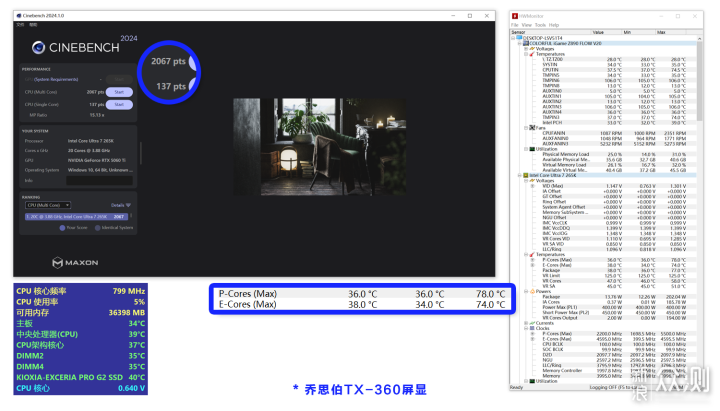Image resolution: width=720 pixels, height=411 pixels.
Task: Collapse the Intel Core Ultra 7 265K node
Action: (x=520, y=175)
